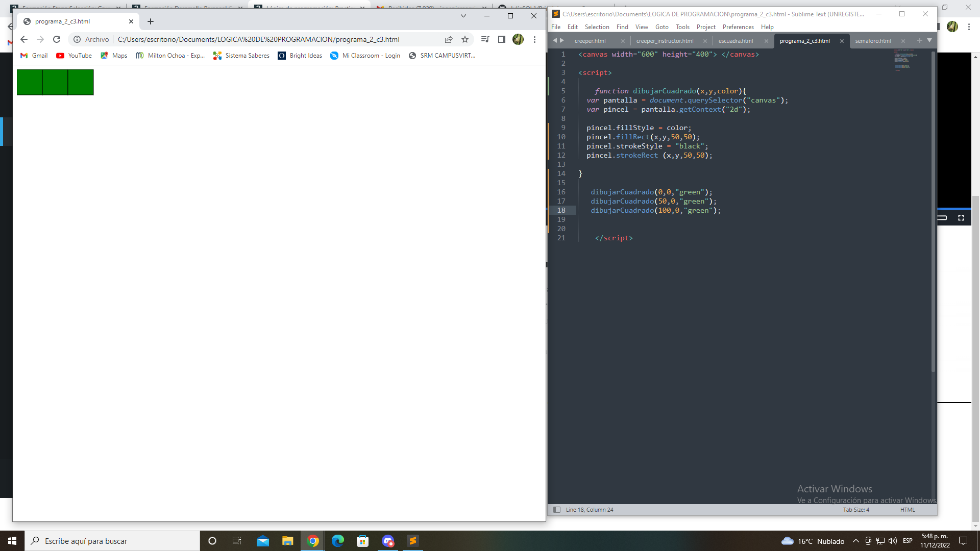Open YouTube bookmark

(x=74, y=56)
